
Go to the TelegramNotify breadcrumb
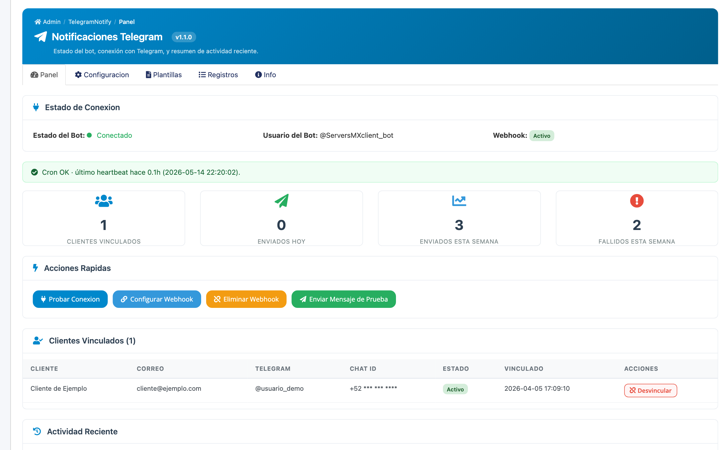(90, 22)
